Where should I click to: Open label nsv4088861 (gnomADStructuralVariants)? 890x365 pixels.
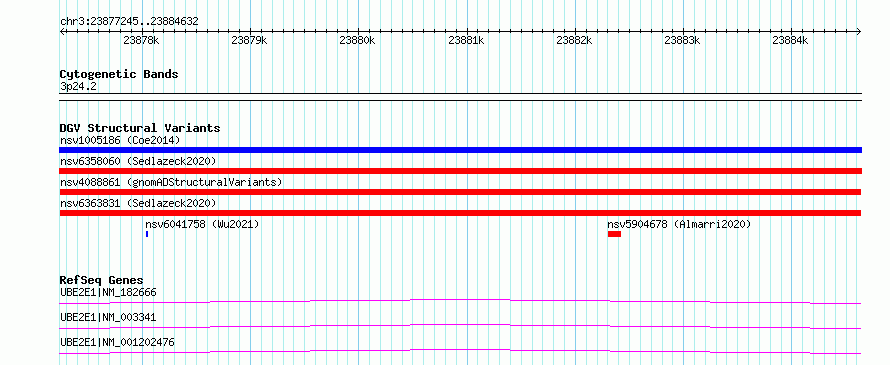171,182
